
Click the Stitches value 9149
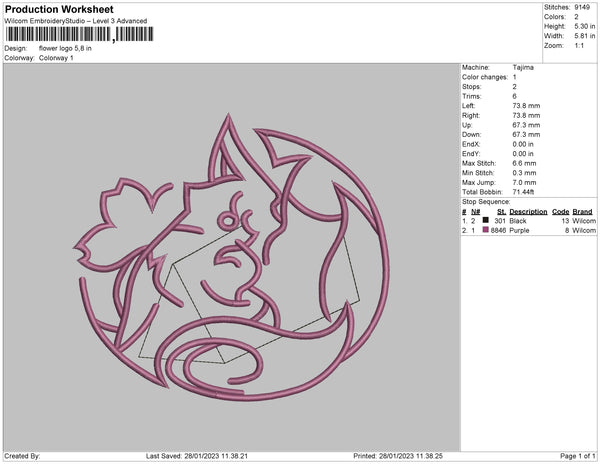tap(582, 7)
